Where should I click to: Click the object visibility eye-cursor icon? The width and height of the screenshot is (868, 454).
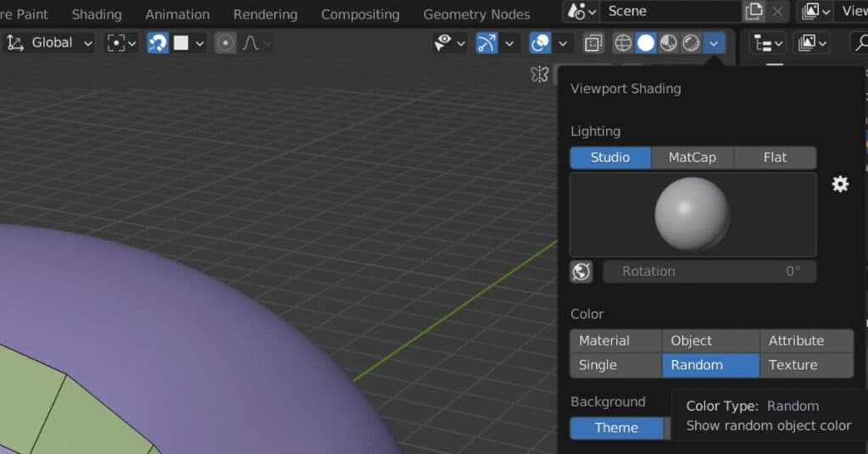(x=442, y=43)
